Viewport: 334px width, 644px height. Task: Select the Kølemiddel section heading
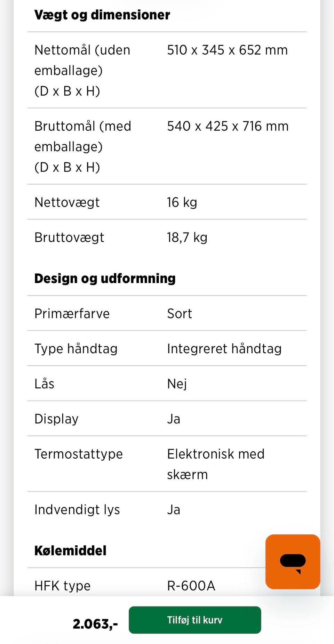pos(70,550)
